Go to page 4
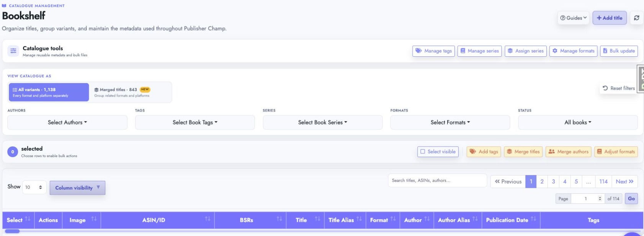Viewport: 644px width, 236px height. [565, 182]
